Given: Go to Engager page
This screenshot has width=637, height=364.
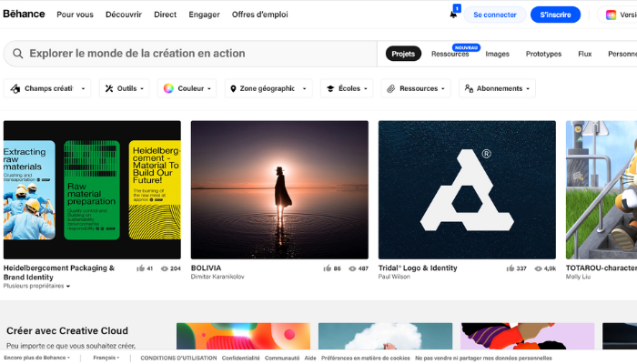Looking at the screenshot, I should tap(204, 15).
